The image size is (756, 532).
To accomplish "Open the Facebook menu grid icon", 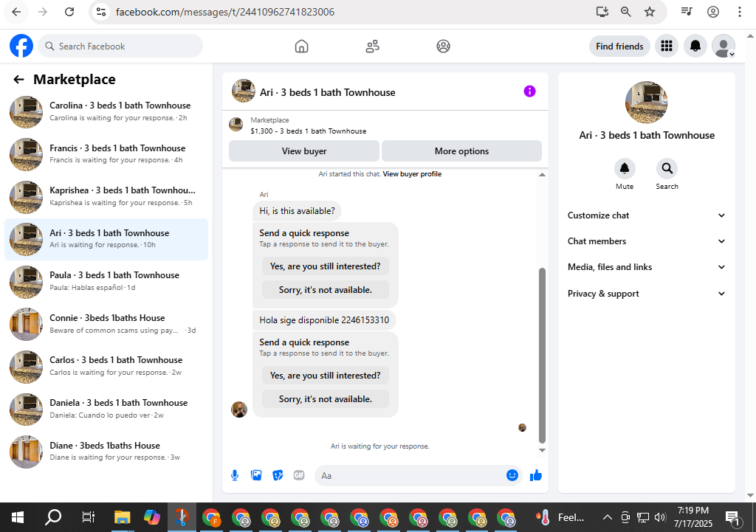I will [x=667, y=46].
